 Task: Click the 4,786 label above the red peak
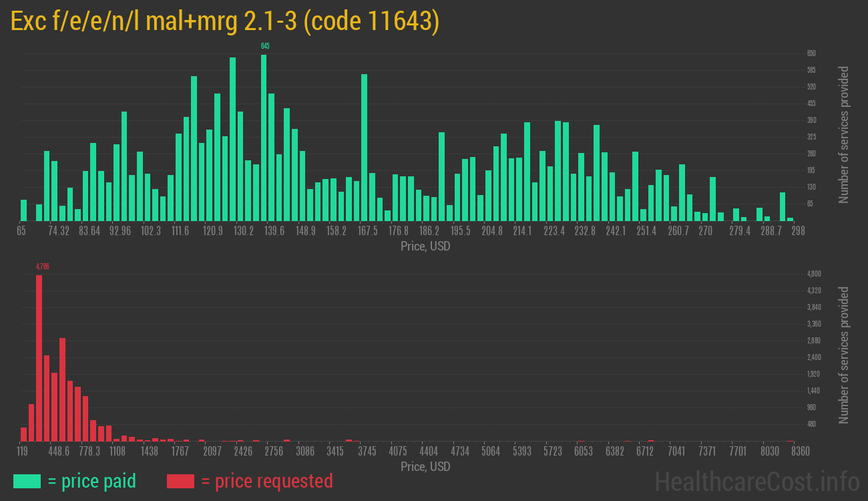click(x=41, y=266)
